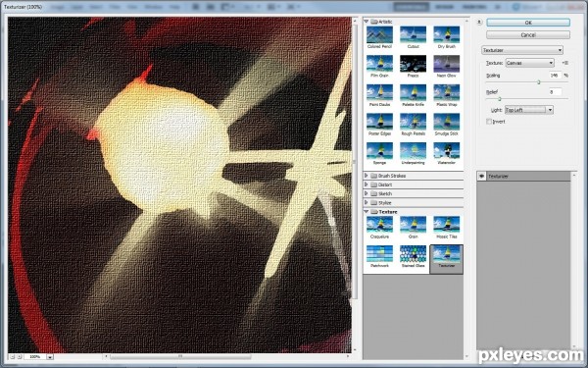Expand the Sketch filter folder
Viewport: 588px width, 368px height.
pos(366,193)
